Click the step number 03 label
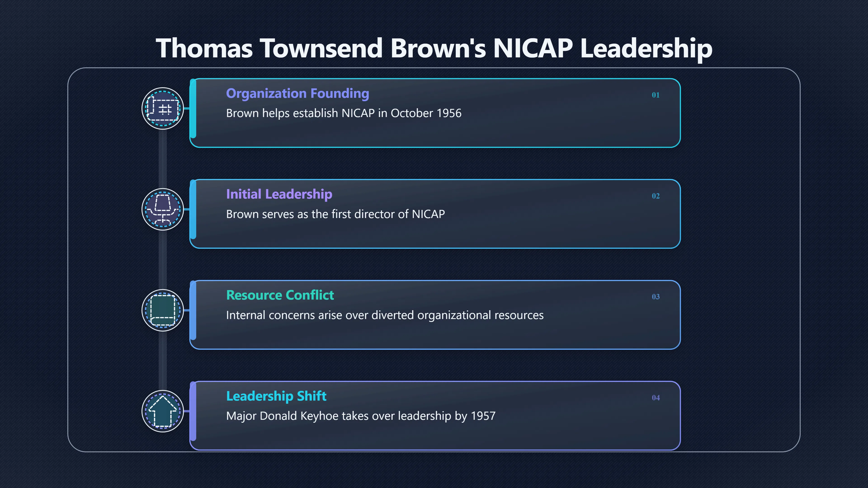The image size is (868, 488). [655, 297]
